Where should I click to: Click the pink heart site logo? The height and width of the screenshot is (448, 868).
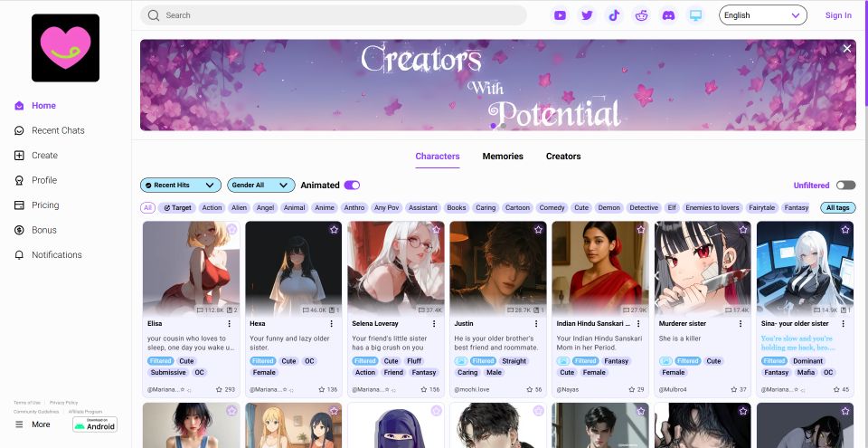(65, 48)
